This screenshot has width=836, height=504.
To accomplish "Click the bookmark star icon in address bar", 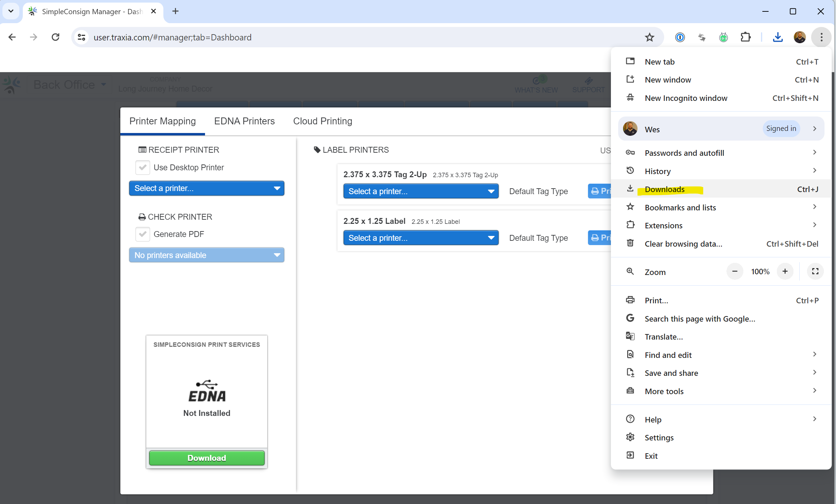I will 649,37.
